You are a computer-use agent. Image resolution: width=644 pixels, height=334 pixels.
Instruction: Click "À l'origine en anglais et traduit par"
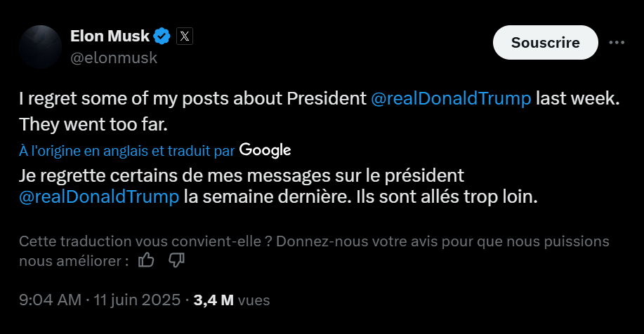(126, 150)
